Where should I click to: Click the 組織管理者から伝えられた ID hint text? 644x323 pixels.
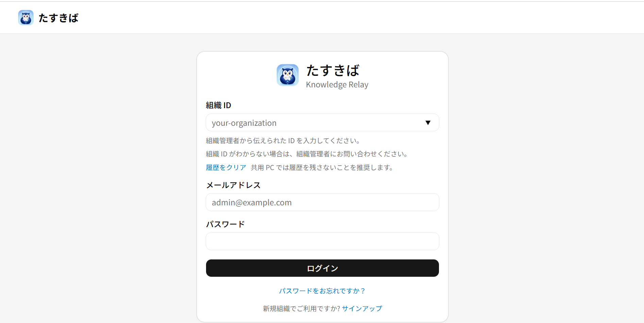click(283, 141)
